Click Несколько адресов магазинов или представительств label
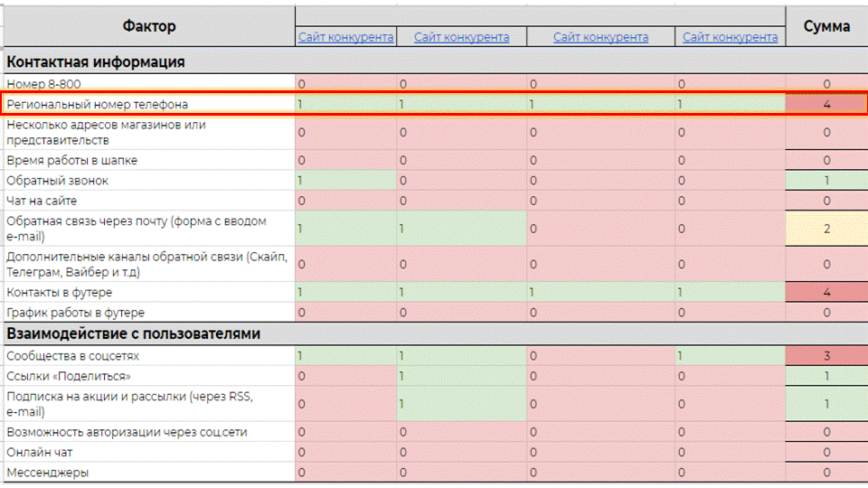868x488 pixels. point(107,133)
